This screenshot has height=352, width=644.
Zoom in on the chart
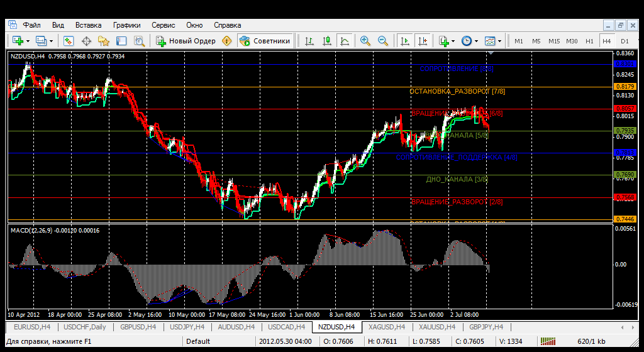365,41
